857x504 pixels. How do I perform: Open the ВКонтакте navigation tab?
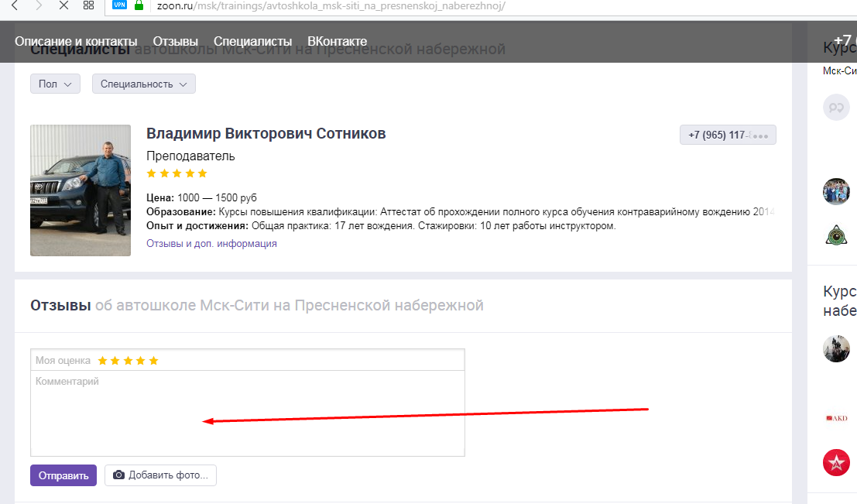point(337,41)
